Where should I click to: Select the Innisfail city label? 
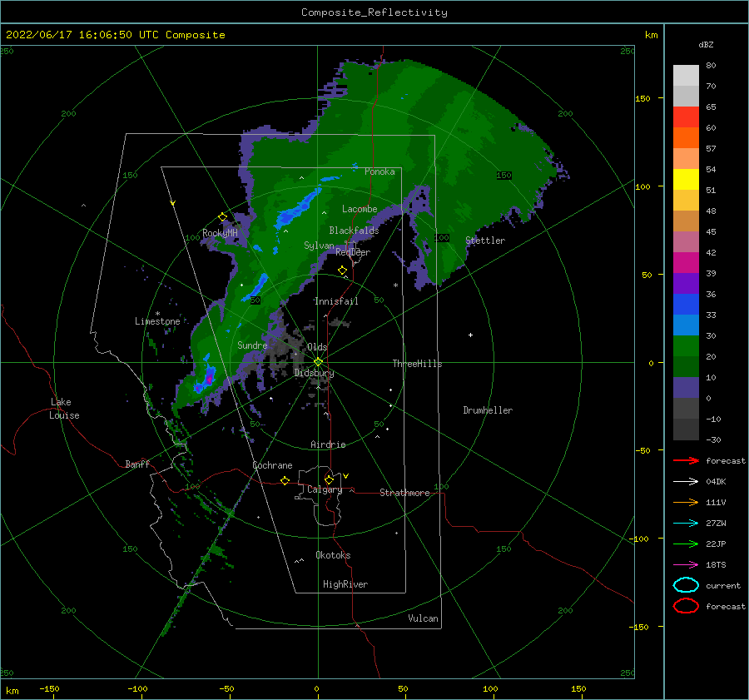point(336,301)
